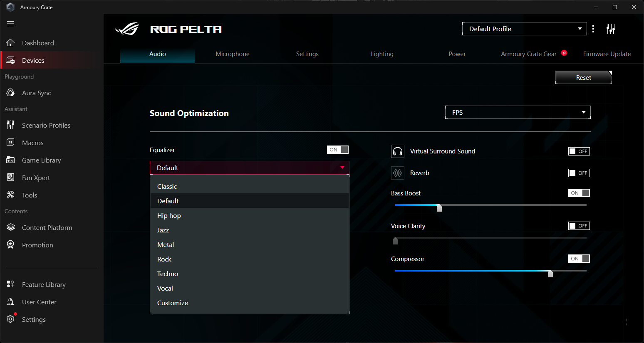This screenshot has width=644, height=343.
Task: Click the Reset button
Action: 583,78
